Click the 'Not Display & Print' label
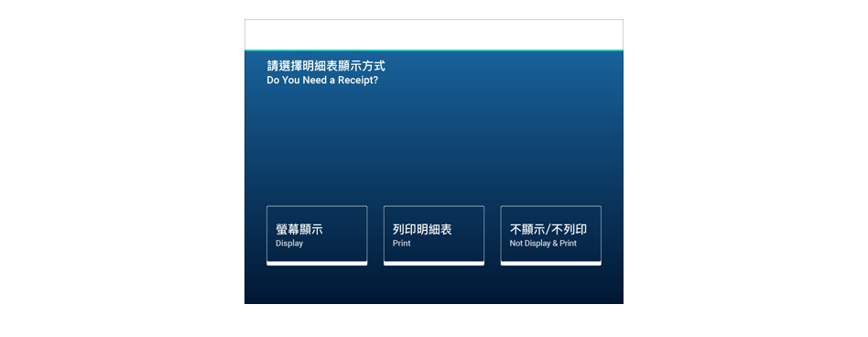Screen dimensions: 868x337 (x=543, y=244)
